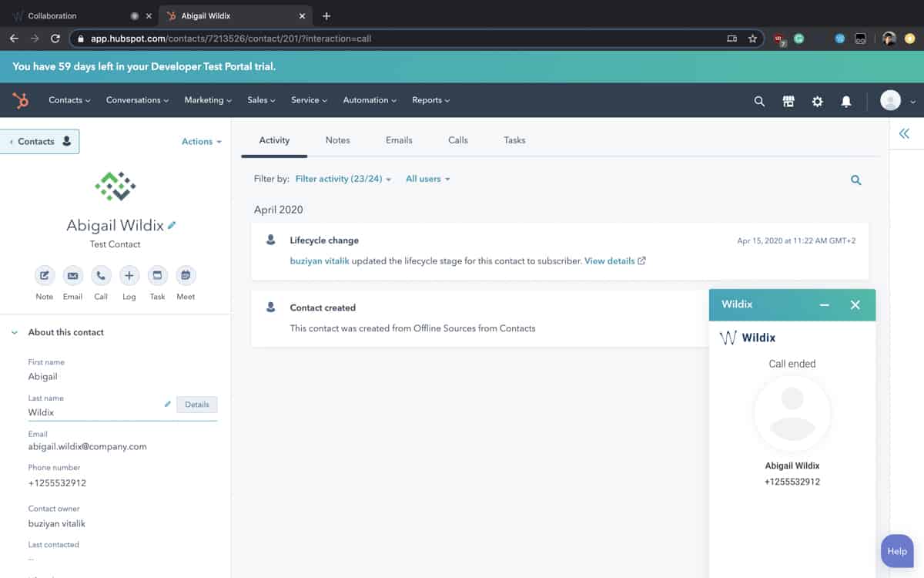Click the Details button beside Last name
Screen dimensions: 924x578
tap(196, 405)
